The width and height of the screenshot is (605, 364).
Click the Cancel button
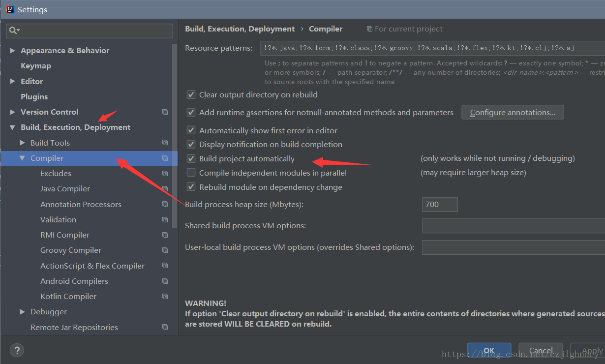pos(541,351)
